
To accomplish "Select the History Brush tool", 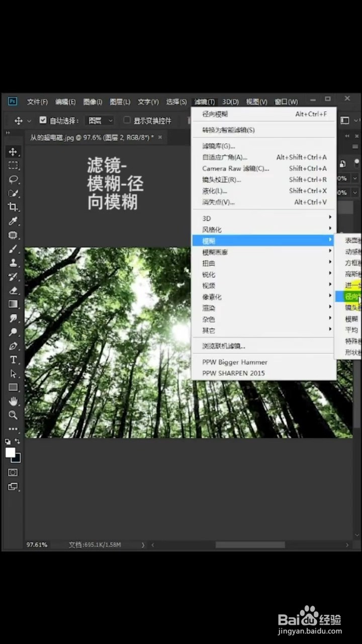I will [x=13, y=277].
